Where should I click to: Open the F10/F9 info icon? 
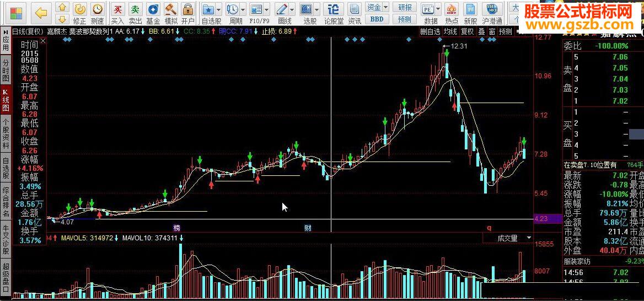point(257,9)
